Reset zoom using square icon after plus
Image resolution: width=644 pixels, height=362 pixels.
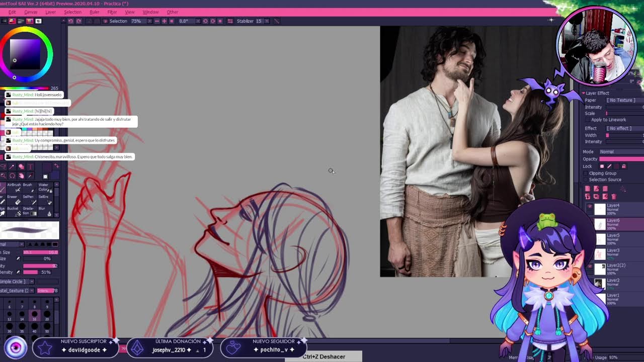pos(171,21)
